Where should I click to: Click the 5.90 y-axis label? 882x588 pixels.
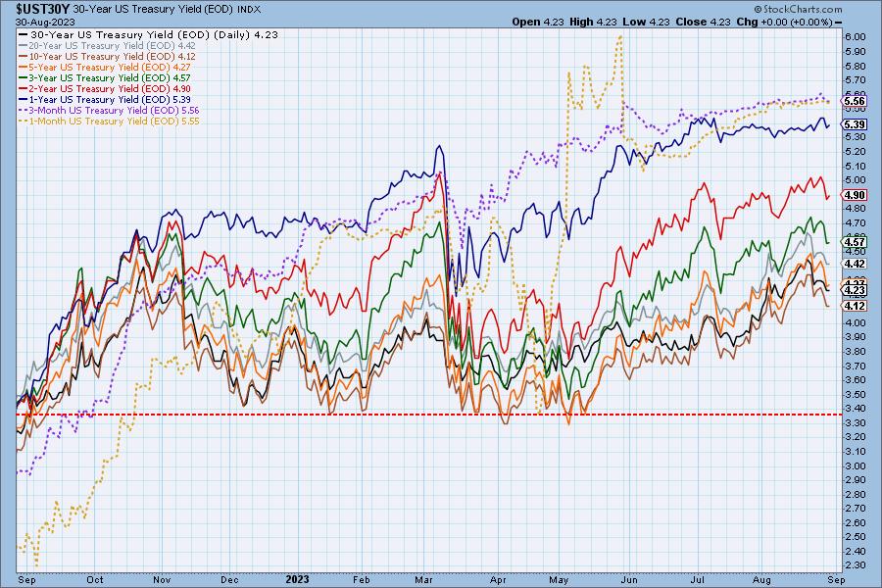coord(856,52)
